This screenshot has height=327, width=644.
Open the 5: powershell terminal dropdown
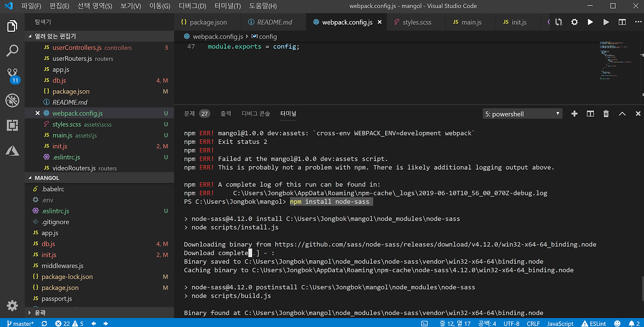[522, 114]
